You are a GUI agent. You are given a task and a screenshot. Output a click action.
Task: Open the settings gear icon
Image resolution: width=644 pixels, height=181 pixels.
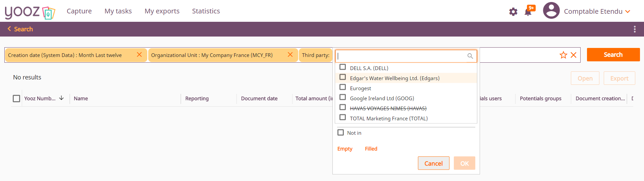[x=513, y=12]
